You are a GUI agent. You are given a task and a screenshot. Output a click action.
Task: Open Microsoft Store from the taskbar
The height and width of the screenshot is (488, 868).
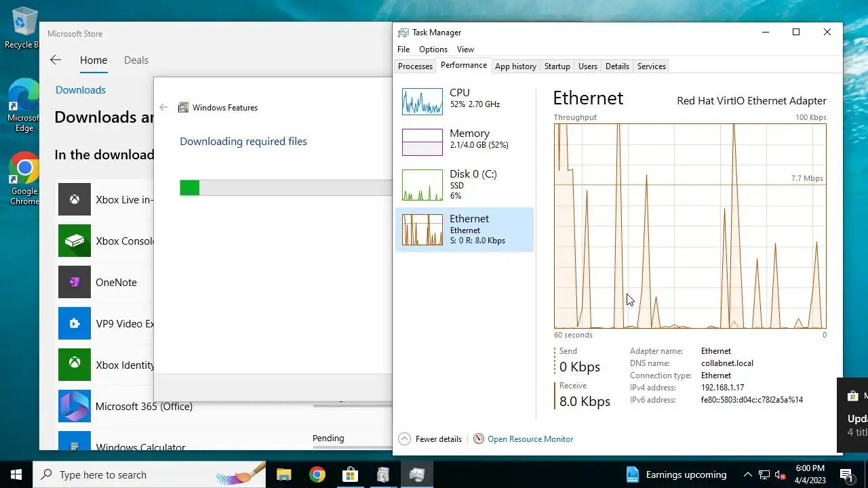[x=350, y=474]
